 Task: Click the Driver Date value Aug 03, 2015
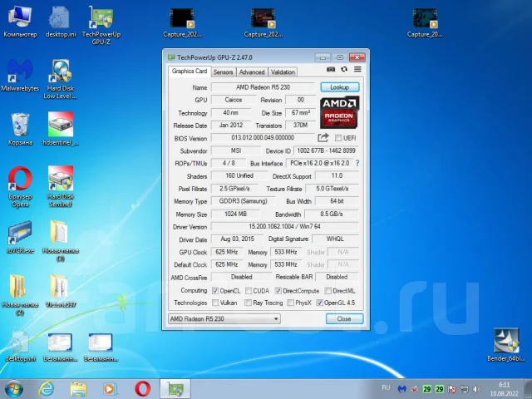pos(237,239)
